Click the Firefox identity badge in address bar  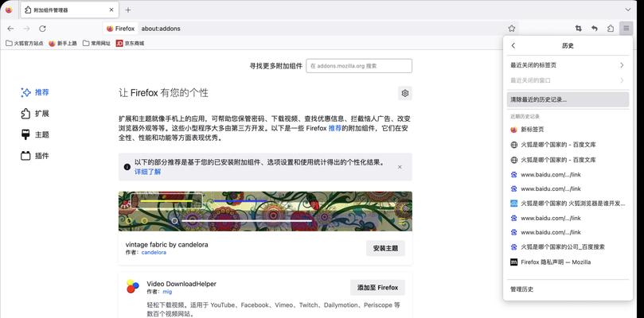point(120,29)
